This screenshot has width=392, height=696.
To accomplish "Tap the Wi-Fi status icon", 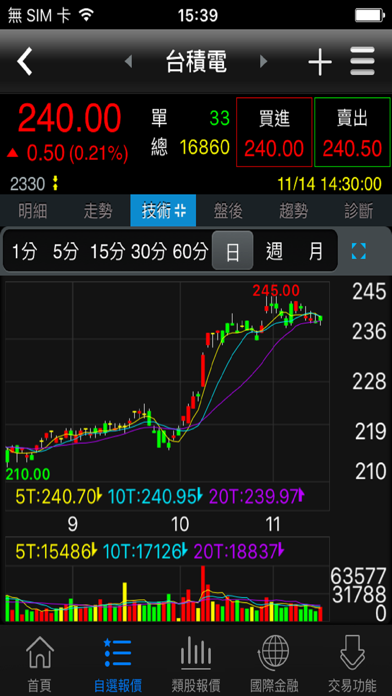I will tap(86, 16).
